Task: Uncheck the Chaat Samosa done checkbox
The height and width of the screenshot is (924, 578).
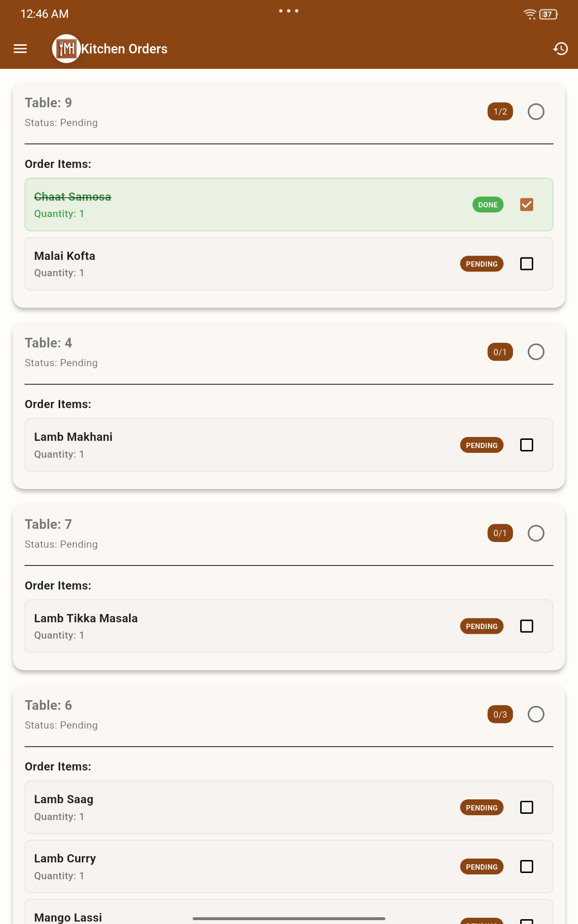Action: 526,205
